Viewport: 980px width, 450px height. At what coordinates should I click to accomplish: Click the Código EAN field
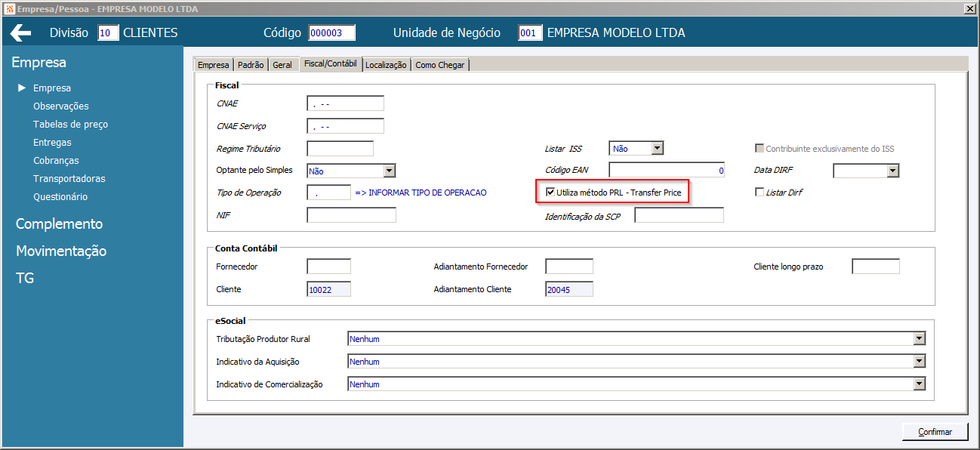click(667, 171)
